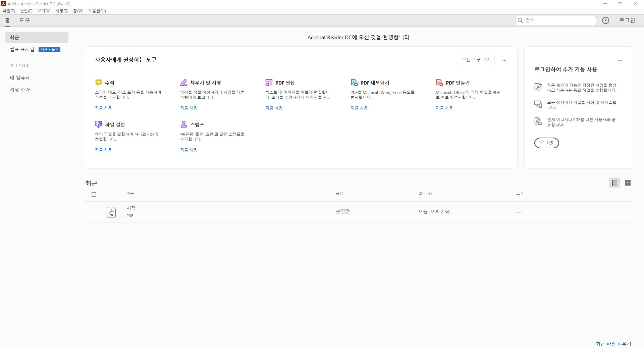Viewport: 644px width, 349px height.
Task: Select 별표 표시됨 in the sidebar
Action: pyautogui.click(x=22, y=49)
